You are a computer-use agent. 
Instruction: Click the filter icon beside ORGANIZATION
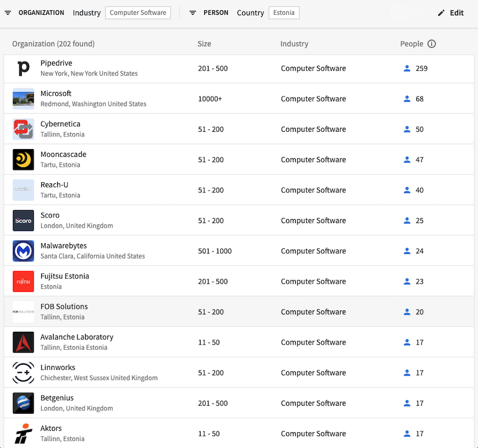point(7,13)
